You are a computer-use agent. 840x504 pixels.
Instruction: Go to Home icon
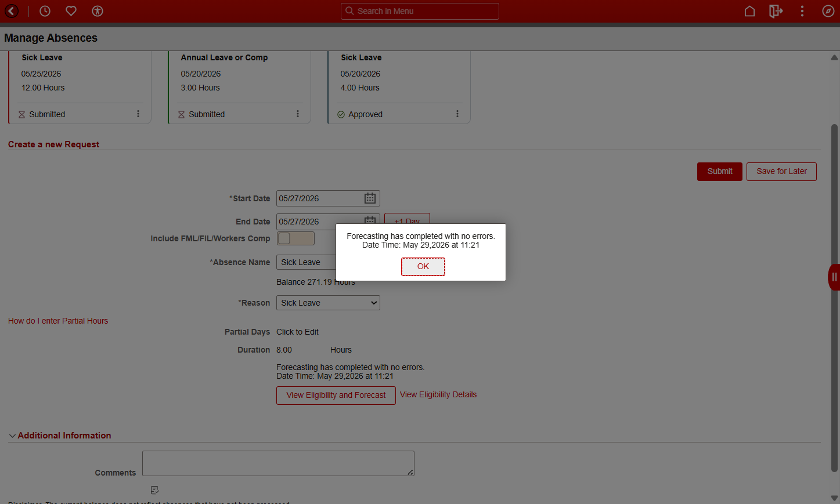[x=749, y=11]
